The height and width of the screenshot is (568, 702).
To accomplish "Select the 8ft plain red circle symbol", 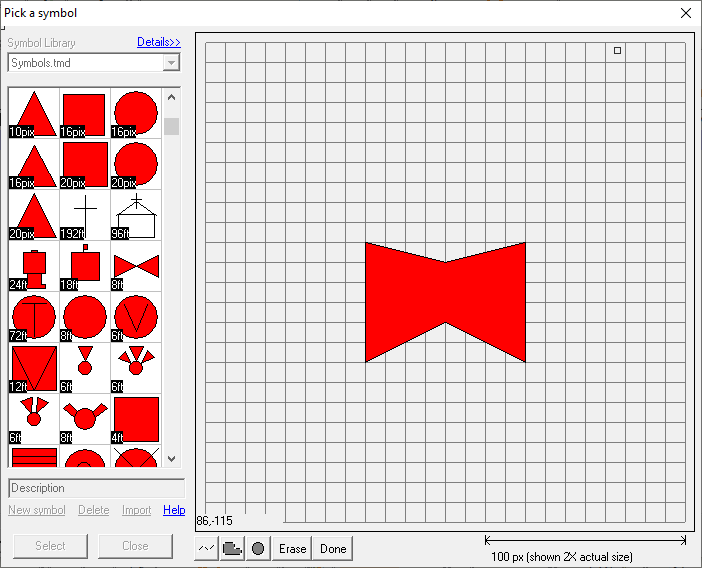I will [x=85, y=317].
